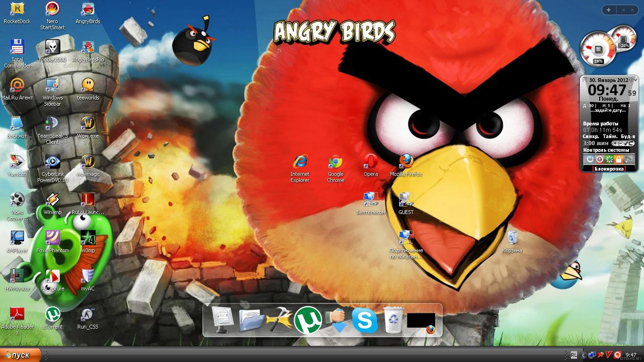Viewport: 644px width, 362px height.
Task: Select the Белтелеком connection icon
Action: (x=371, y=203)
